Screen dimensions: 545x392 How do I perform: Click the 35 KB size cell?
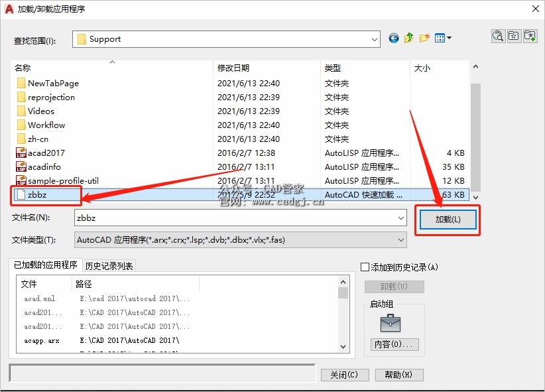tap(454, 167)
